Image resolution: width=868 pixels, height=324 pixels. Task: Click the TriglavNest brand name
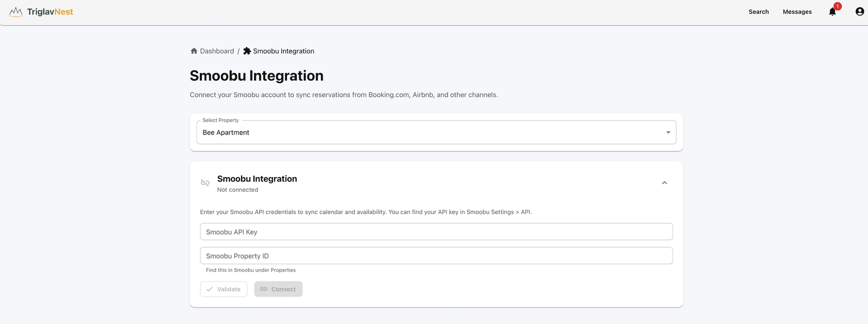pyautogui.click(x=50, y=12)
